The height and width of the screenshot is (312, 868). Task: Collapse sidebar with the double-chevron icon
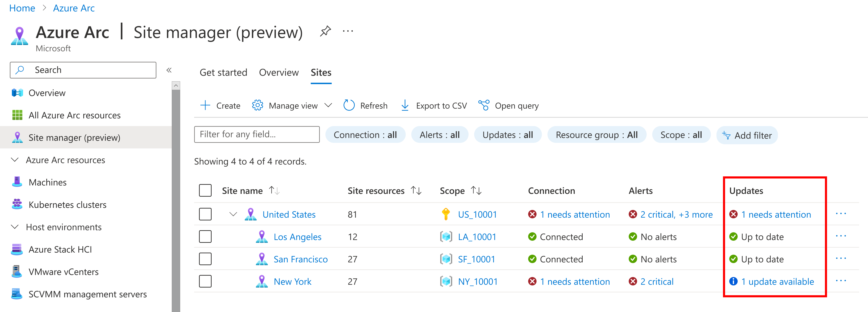(169, 70)
